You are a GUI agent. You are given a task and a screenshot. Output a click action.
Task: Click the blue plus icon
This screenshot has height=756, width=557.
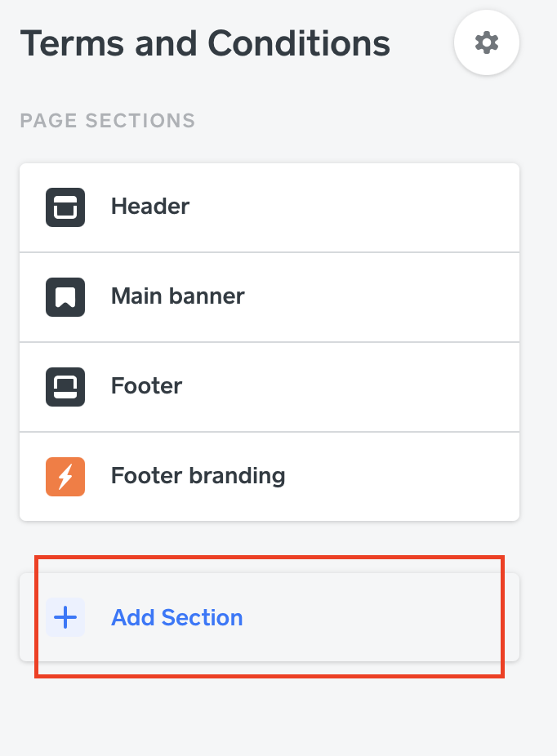(65, 617)
